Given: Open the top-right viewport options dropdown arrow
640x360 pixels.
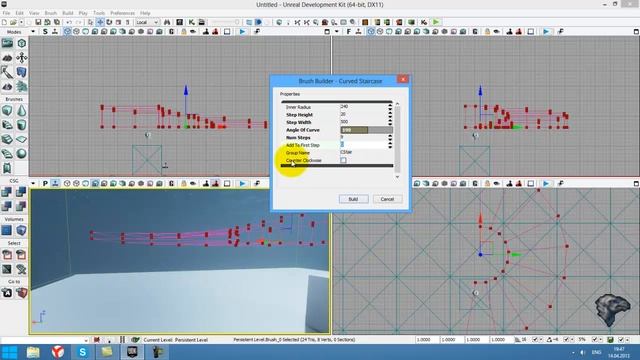Looking at the screenshot, I should click(337, 31).
